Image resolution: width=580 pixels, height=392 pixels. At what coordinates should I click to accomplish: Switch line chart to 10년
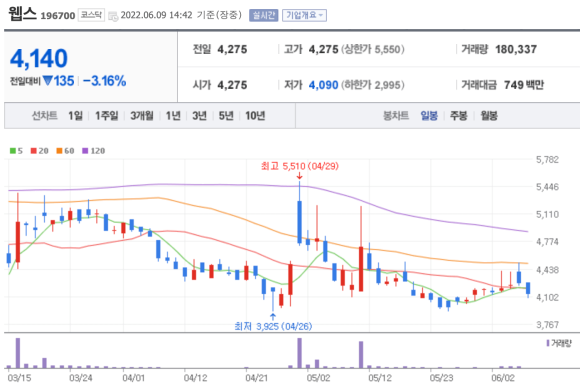click(255, 116)
